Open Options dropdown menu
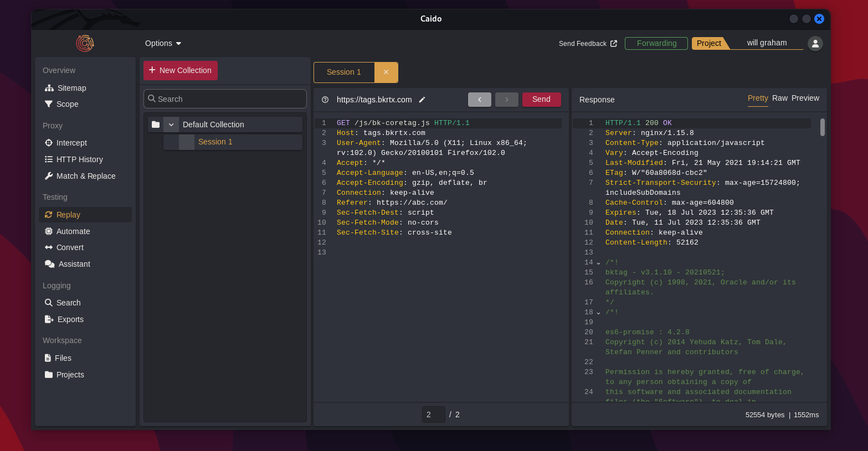Viewport: 868px width, 451px height. 163,43
